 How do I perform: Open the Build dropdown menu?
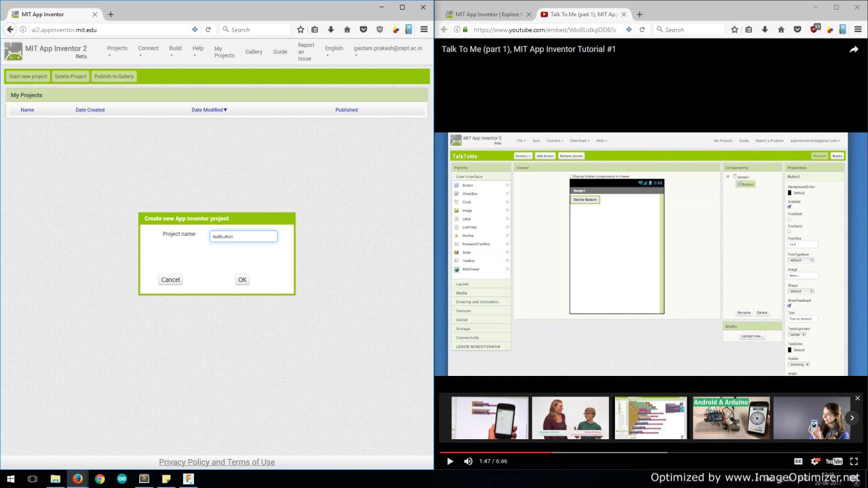pos(175,51)
